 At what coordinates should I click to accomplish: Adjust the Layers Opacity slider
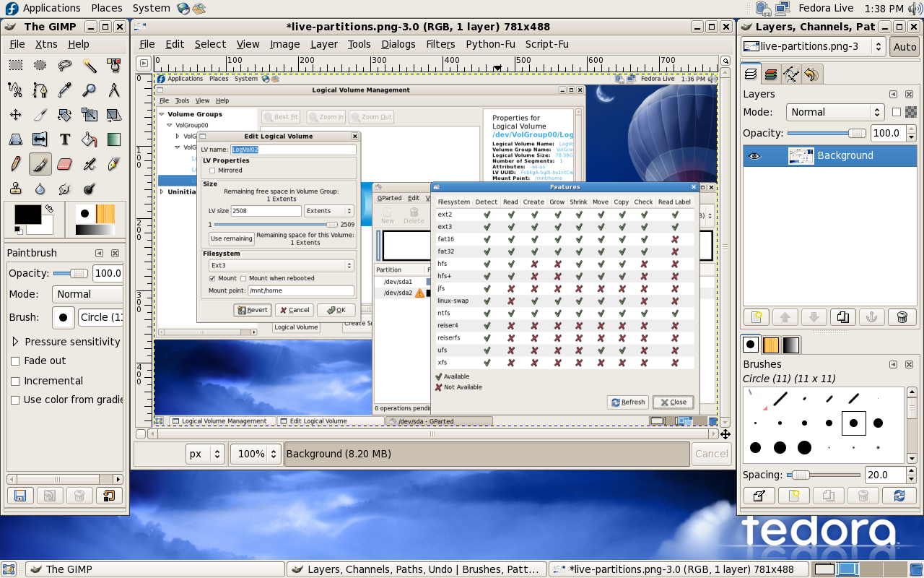827,133
